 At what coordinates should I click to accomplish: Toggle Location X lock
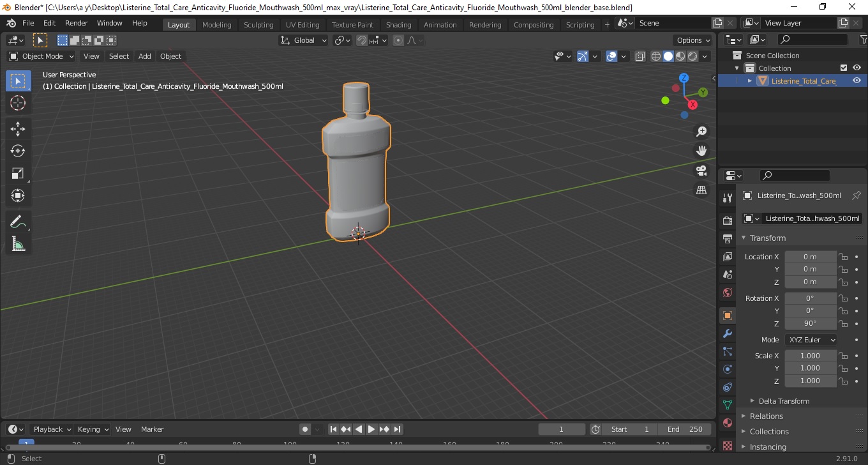click(843, 257)
